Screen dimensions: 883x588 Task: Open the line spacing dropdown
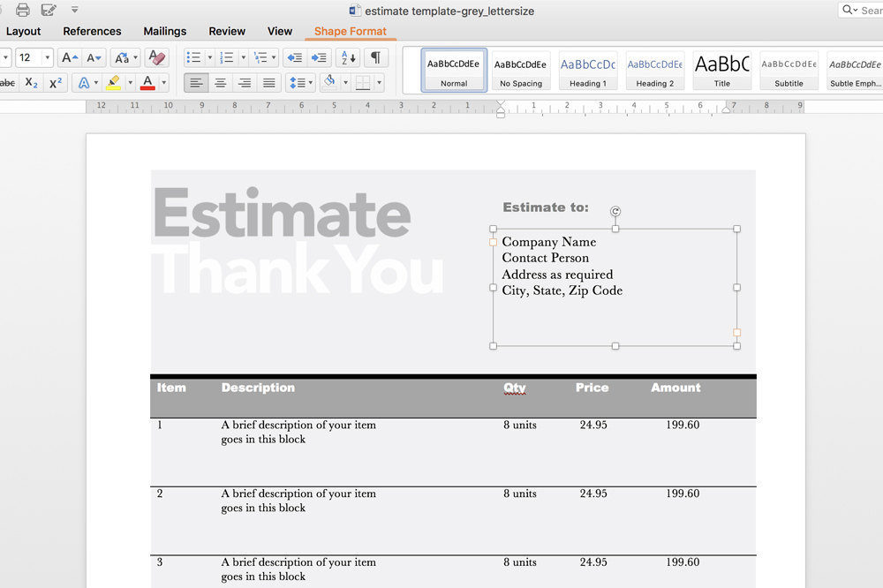pyautogui.click(x=300, y=83)
